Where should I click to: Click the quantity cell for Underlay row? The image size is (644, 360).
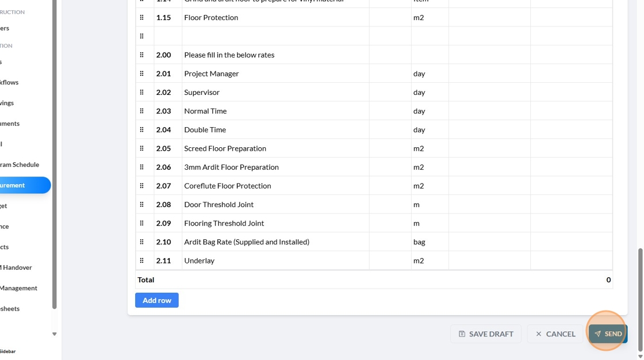[390, 261]
